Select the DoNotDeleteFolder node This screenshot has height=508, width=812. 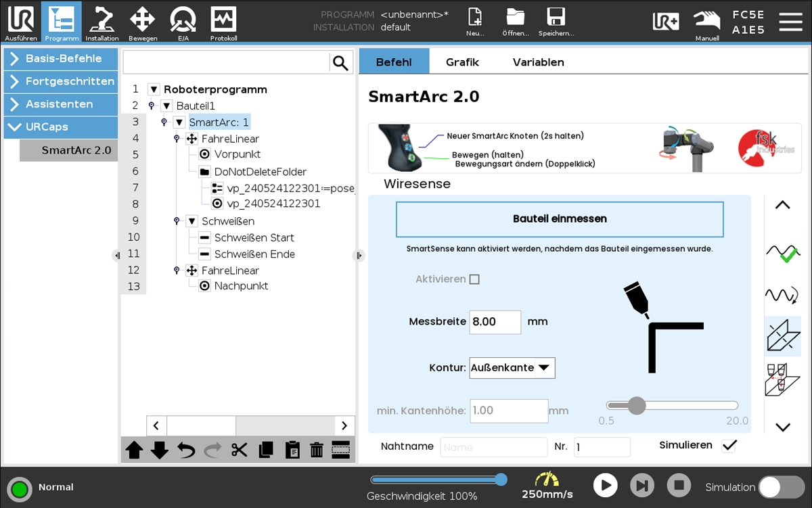click(x=261, y=172)
